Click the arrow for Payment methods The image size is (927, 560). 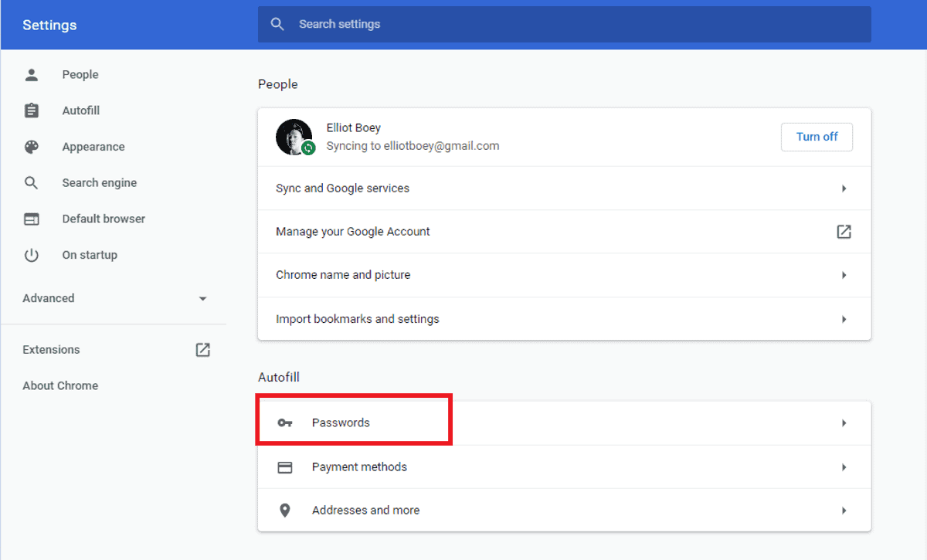point(844,467)
